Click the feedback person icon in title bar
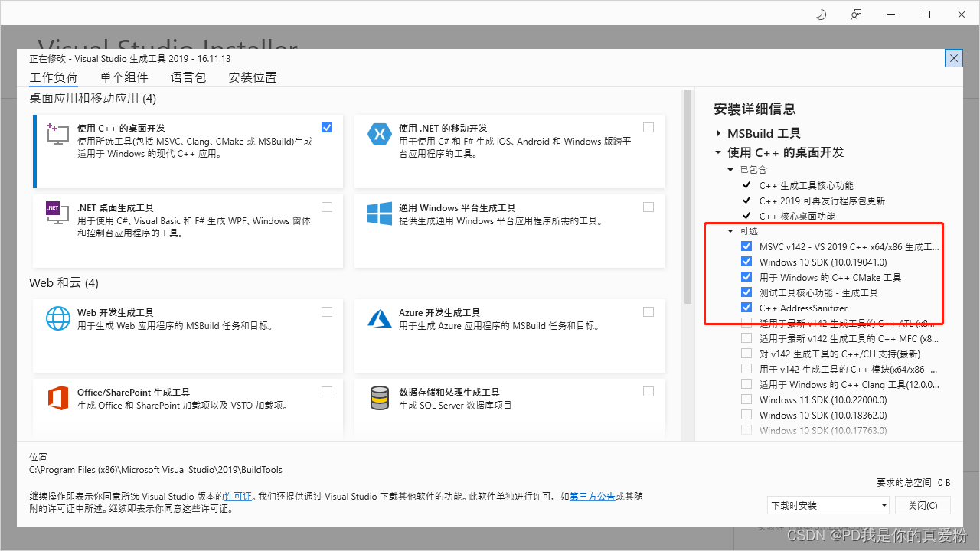This screenshot has height=551, width=980. pos(856,15)
